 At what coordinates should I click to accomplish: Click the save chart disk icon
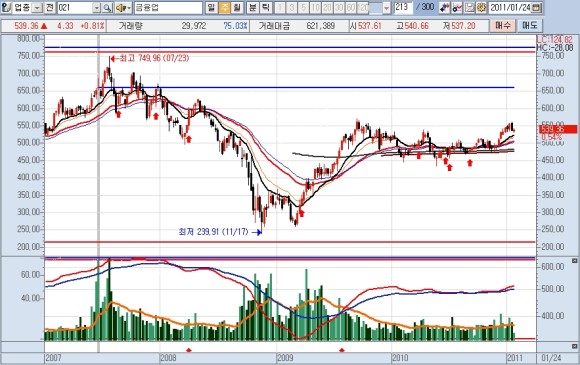coord(470,8)
